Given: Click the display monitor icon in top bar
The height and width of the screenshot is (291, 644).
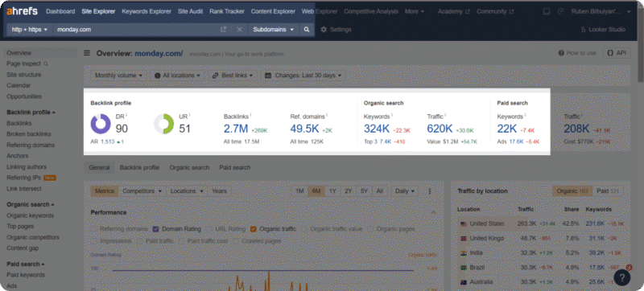Looking at the screenshot, I should 547,11.
